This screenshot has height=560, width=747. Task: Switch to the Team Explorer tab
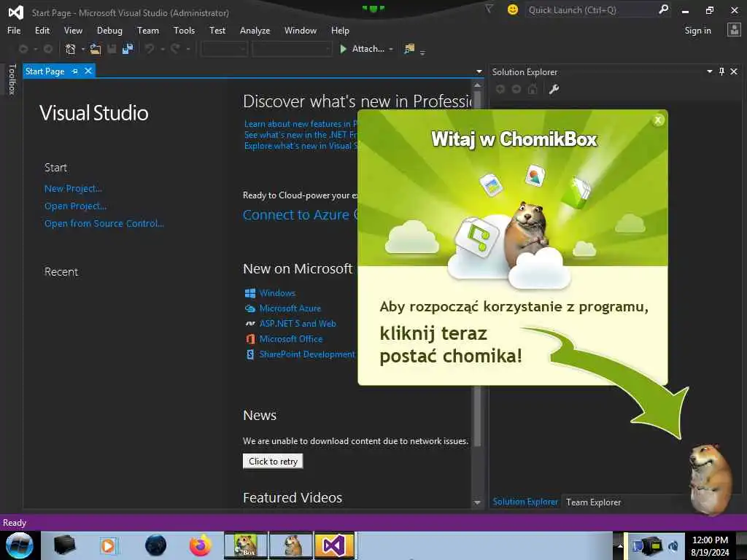(593, 502)
